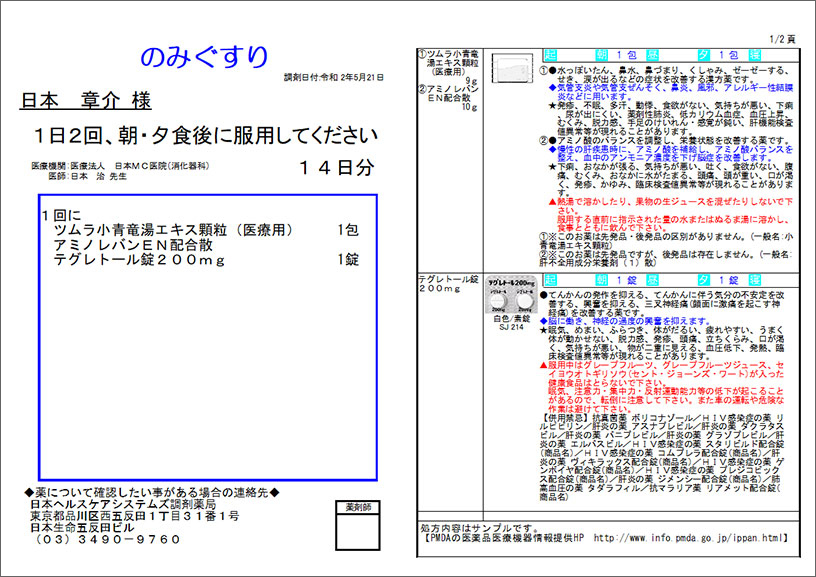Select the 処方内容はサンプルです。 footer note
816x577 pixels.
pyautogui.click(x=480, y=529)
